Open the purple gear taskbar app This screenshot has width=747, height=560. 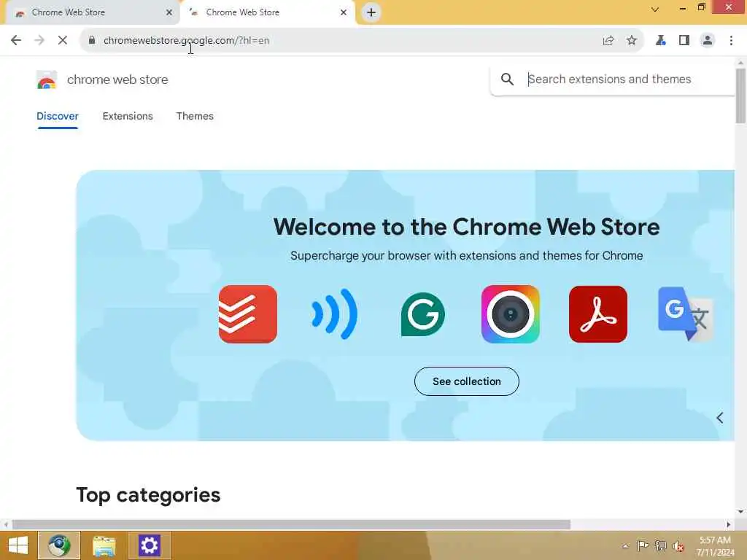pyautogui.click(x=149, y=545)
